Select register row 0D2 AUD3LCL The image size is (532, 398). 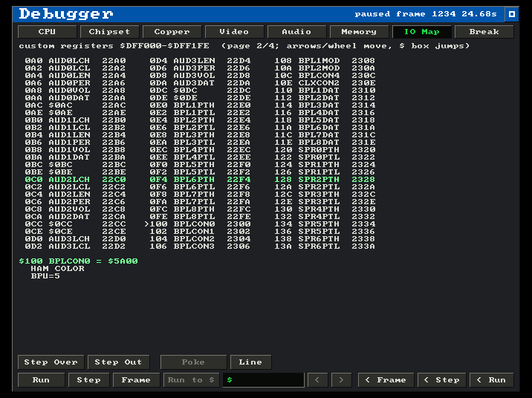point(75,247)
